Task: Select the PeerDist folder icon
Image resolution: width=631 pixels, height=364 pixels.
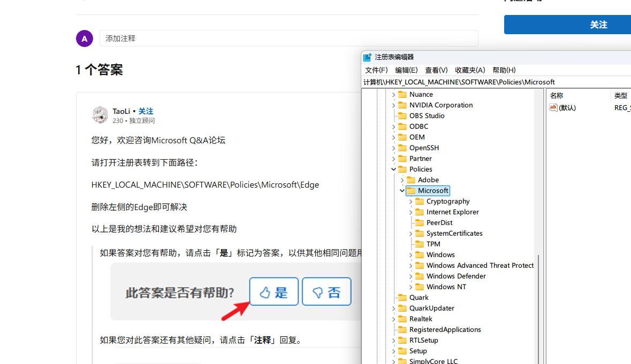Action: tap(419, 222)
